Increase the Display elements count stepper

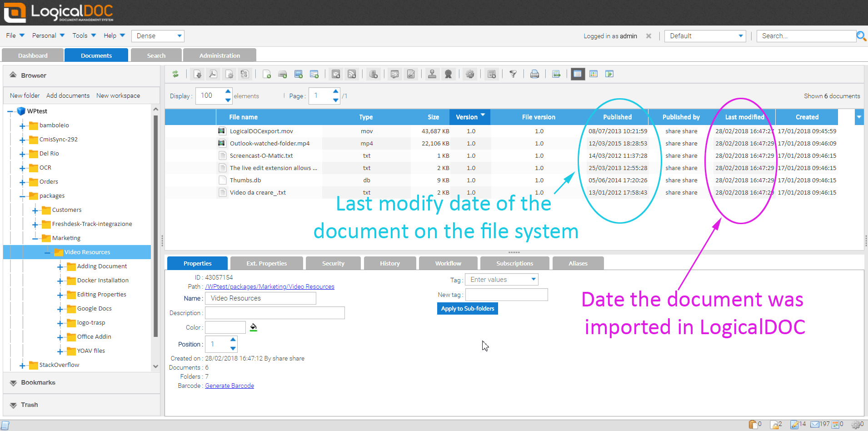[228, 91]
